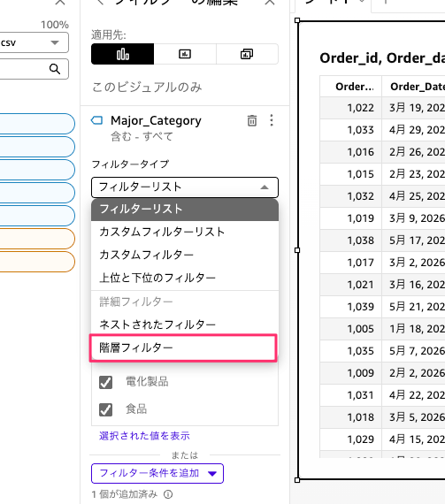Open the フィルター条件を追加 dropdown button
This screenshot has width=445, height=504.
coord(157,473)
